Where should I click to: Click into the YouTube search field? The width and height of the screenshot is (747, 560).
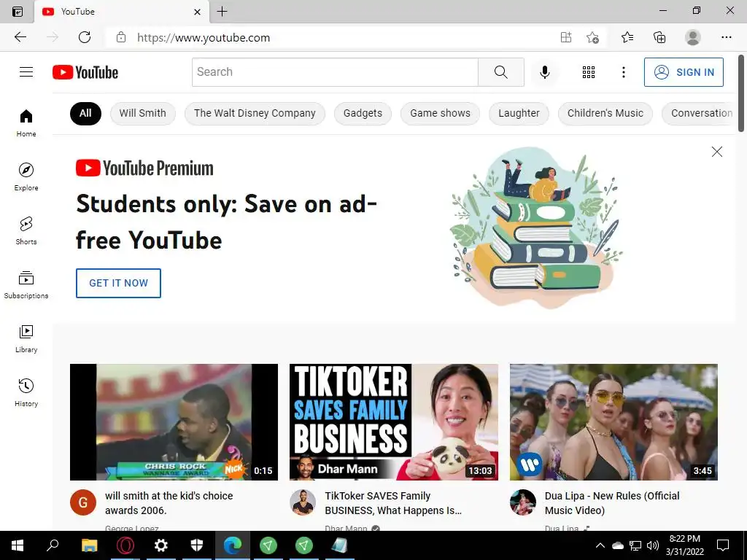click(x=335, y=72)
